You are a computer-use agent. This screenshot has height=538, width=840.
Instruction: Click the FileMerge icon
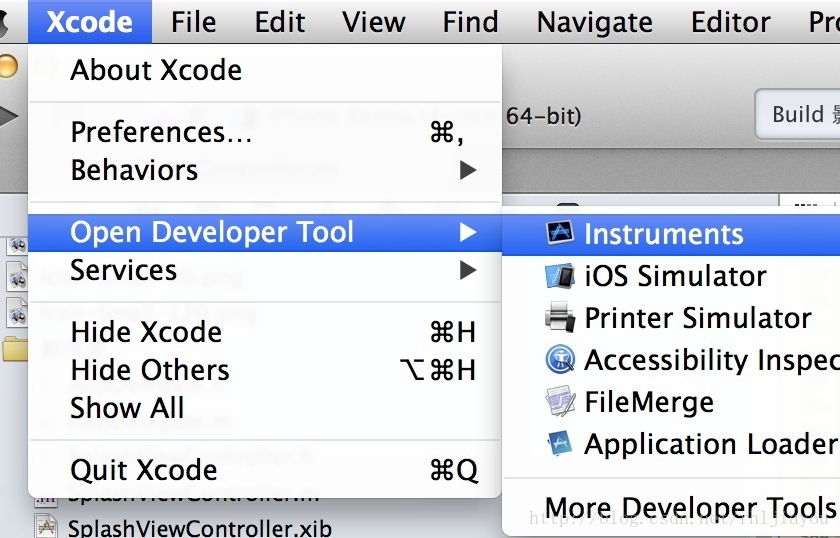pyautogui.click(x=559, y=402)
